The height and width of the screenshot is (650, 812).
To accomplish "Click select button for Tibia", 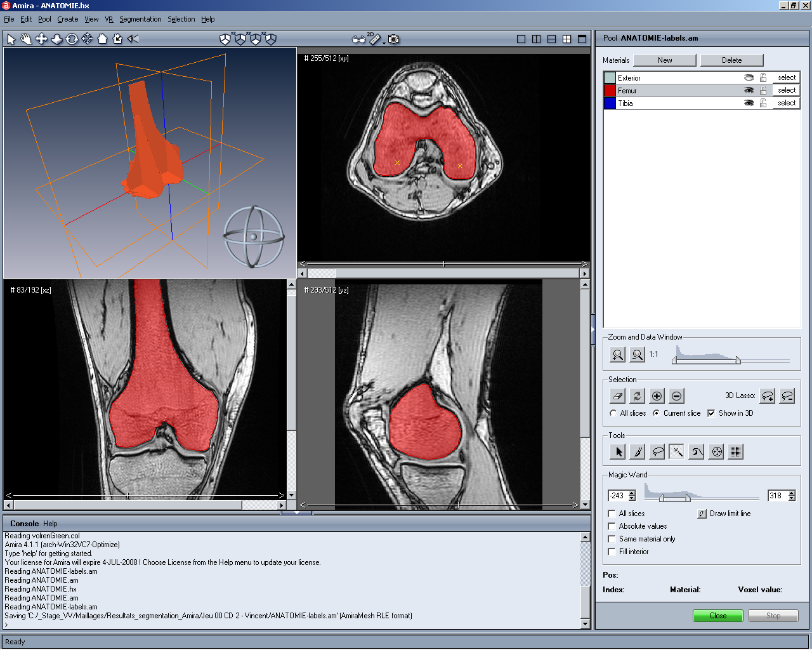I will pyautogui.click(x=787, y=103).
